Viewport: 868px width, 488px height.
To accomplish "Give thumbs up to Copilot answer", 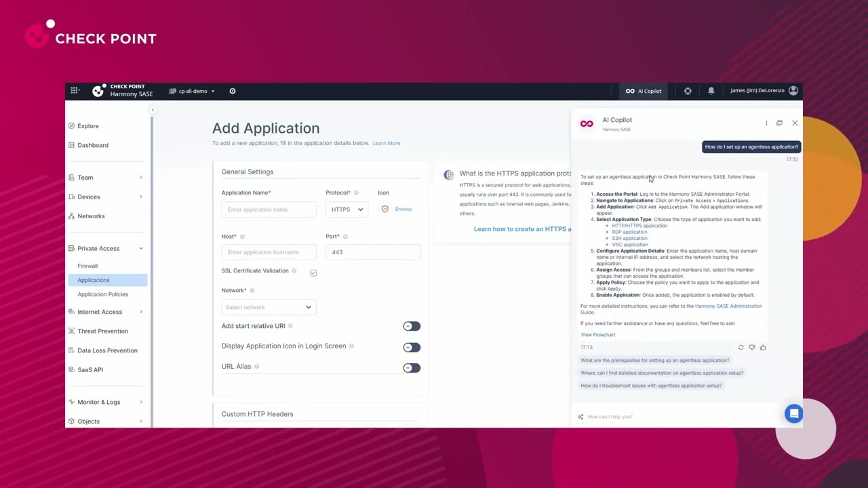I will [x=763, y=347].
